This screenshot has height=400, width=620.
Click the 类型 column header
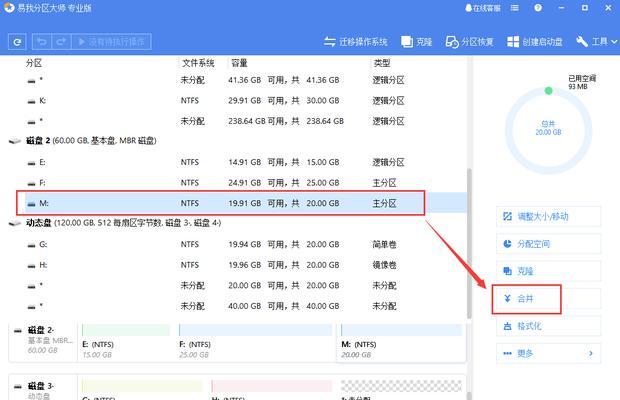[x=382, y=63]
